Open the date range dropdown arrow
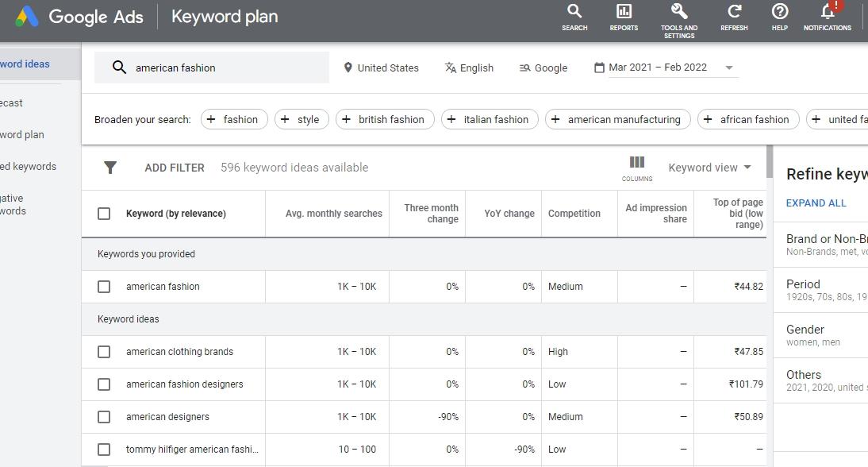Viewport: 868px width, 467px height. click(729, 68)
